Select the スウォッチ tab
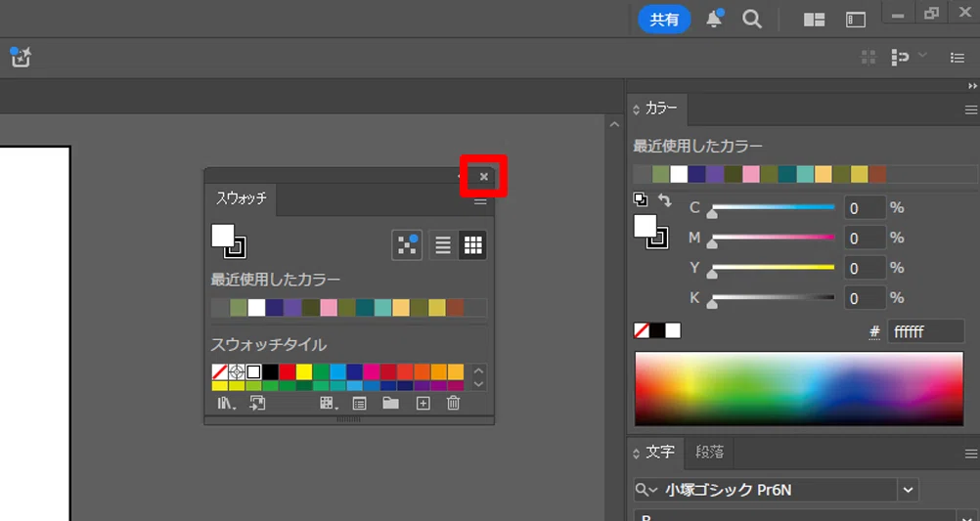 [x=242, y=198]
